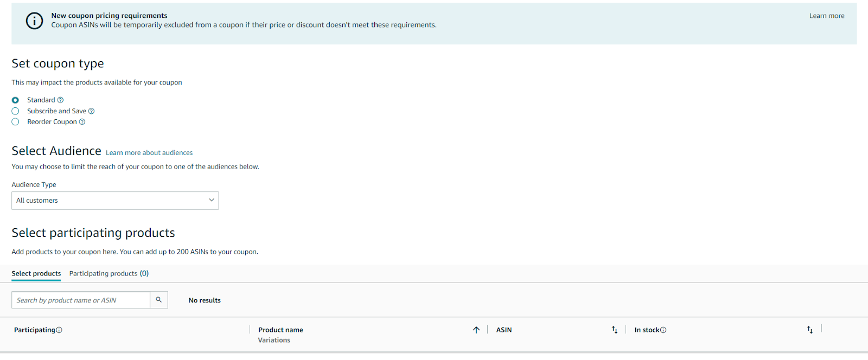Viewport: 868px width, 360px height.
Task: Click the Learn more link in the banner
Action: coord(827,16)
